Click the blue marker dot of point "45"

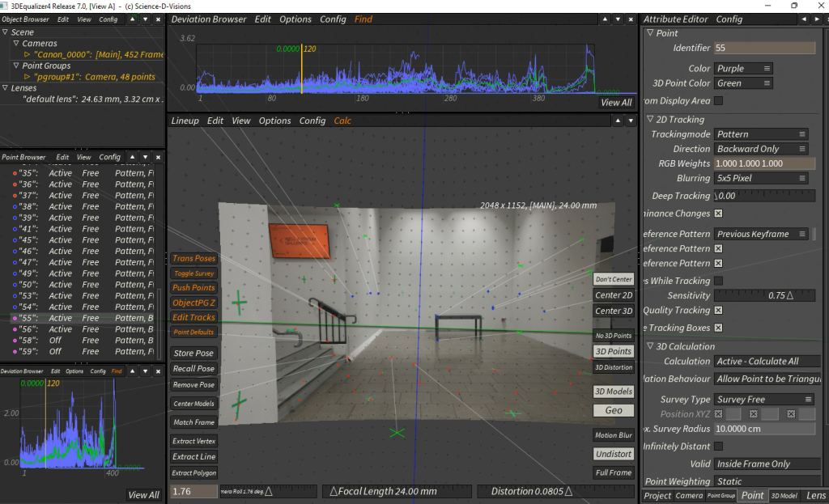(x=15, y=239)
